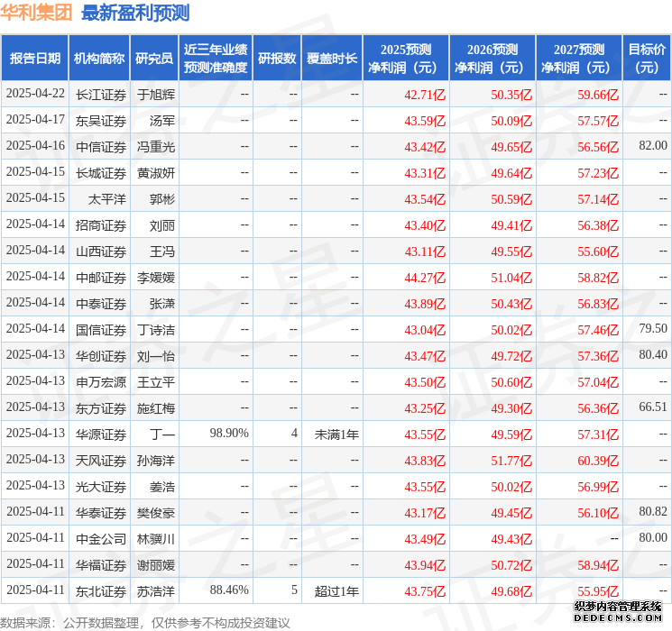
Task: Click target price 66.51
Action: point(653,407)
